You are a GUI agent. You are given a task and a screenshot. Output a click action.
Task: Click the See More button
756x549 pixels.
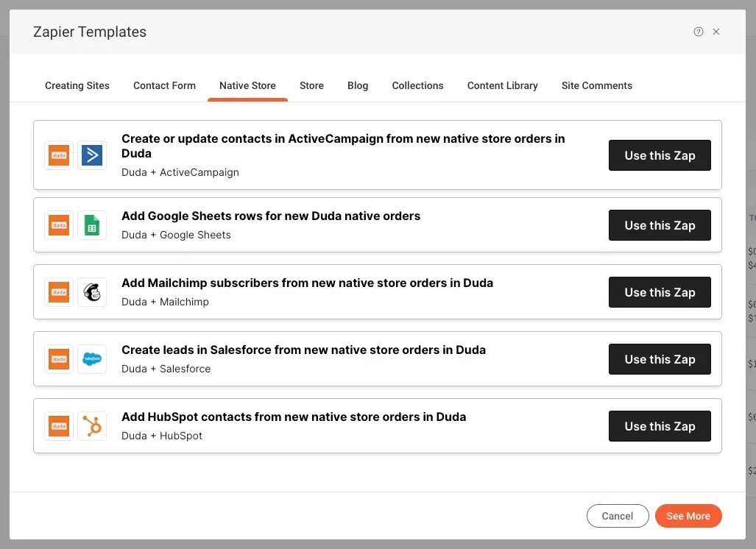[x=688, y=516]
